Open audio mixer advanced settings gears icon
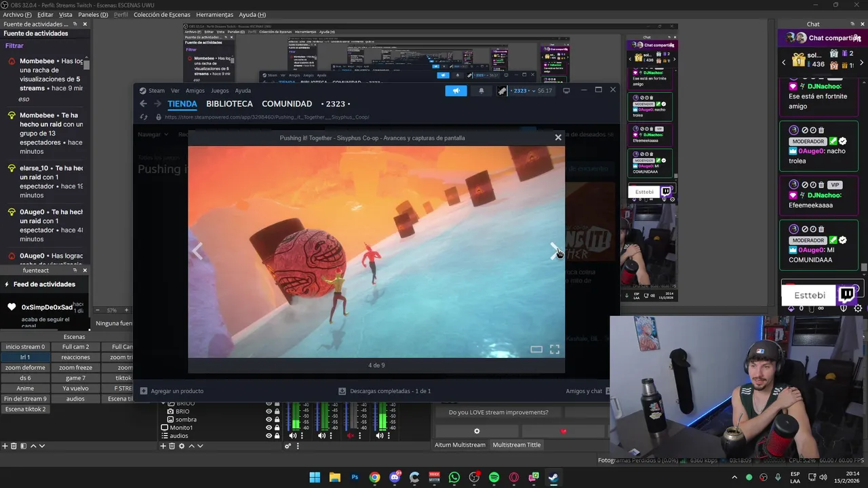 point(288,446)
